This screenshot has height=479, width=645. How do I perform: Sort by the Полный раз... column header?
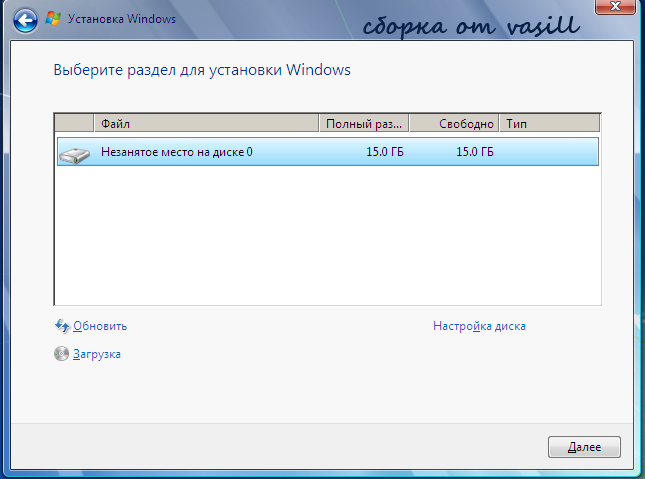364,123
